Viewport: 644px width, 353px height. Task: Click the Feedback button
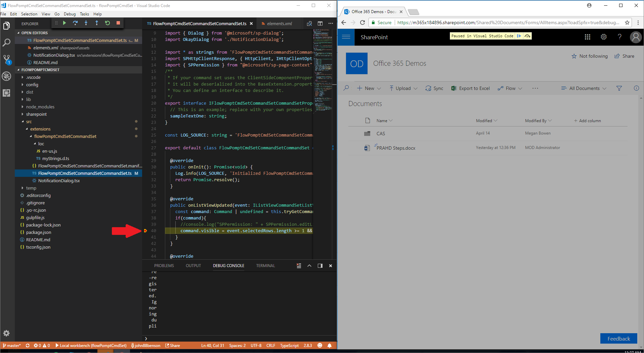tap(618, 339)
